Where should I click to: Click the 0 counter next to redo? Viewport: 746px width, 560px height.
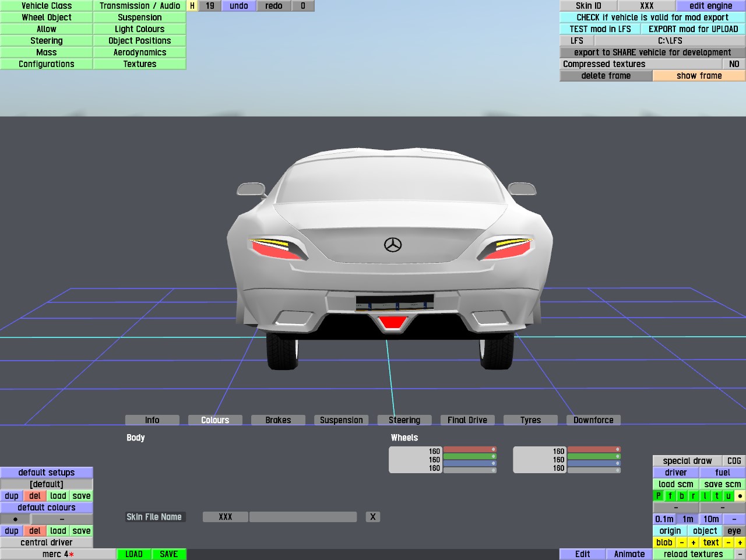point(303,6)
